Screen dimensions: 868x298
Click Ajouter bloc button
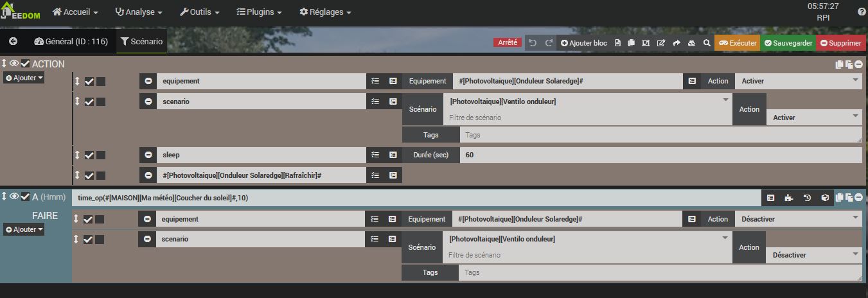[x=583, y=43]
